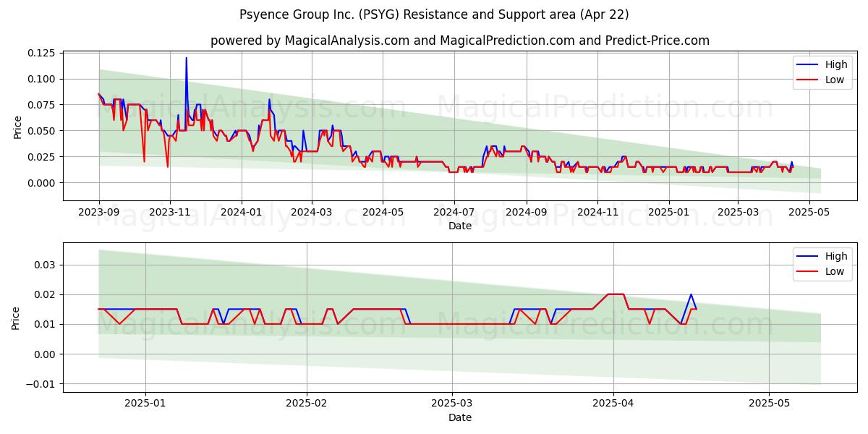Click the '0.100' price tick label

click(41, 79)
